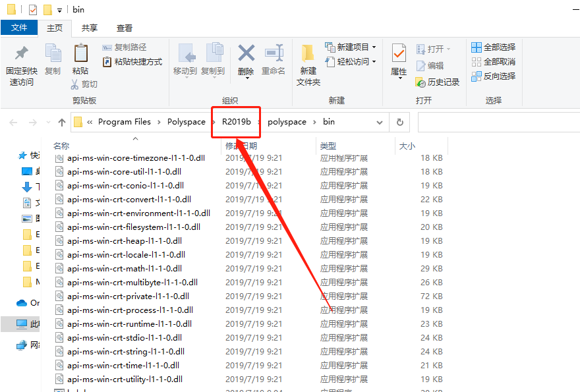Select api-ms-win-crt-multibyte-l1-1-0.dll
Viewport: 580px width, 392px height.
tap(132, 282)
